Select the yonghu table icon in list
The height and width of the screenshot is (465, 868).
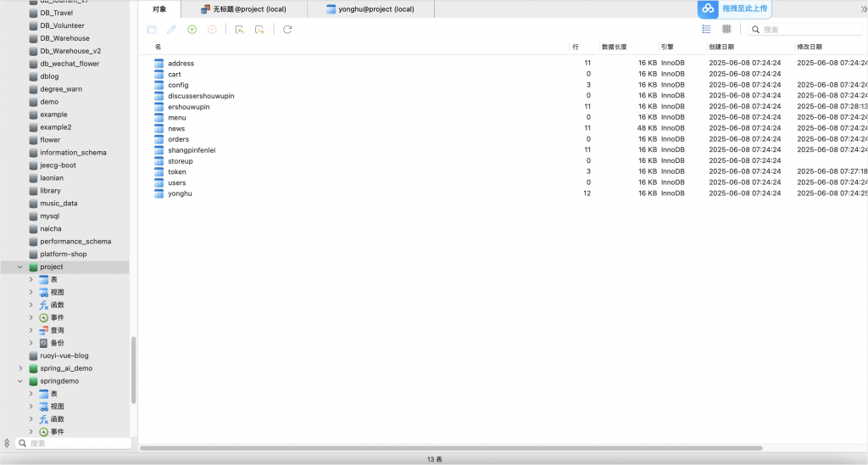click(159, 193)
